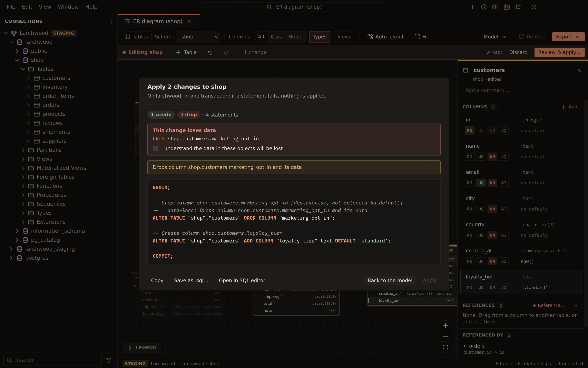Click the split layout icon in title bar
The image size is (588, 368).
495,7
